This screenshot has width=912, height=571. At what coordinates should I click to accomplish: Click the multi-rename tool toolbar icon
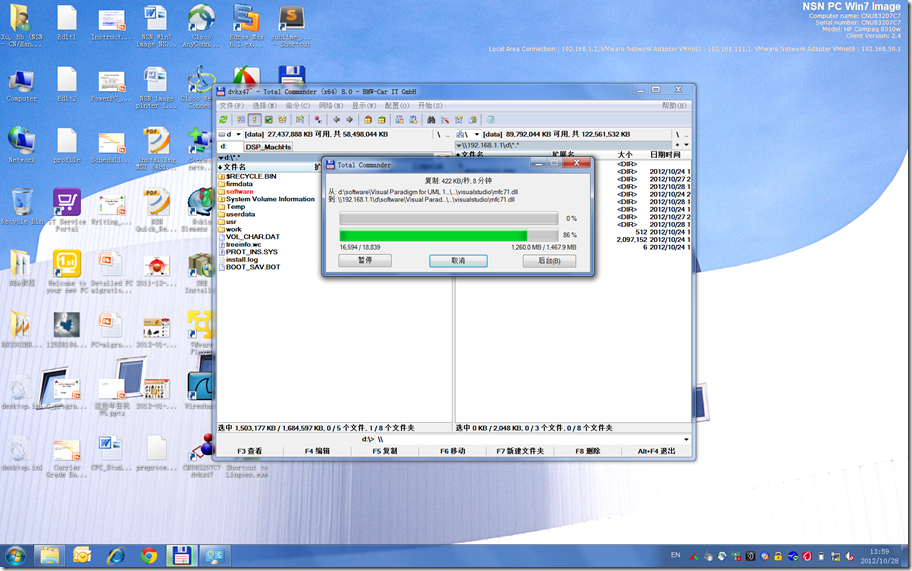(445, 120)
